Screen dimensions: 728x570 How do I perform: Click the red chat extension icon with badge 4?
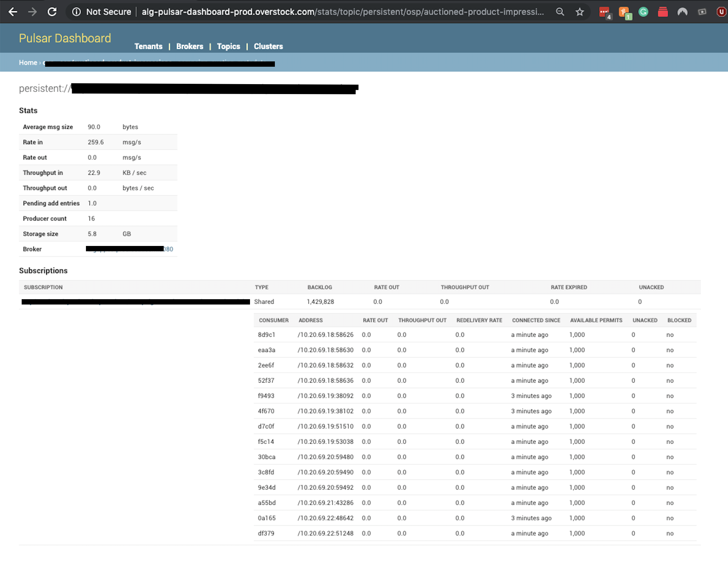click(x=605, y=12)
